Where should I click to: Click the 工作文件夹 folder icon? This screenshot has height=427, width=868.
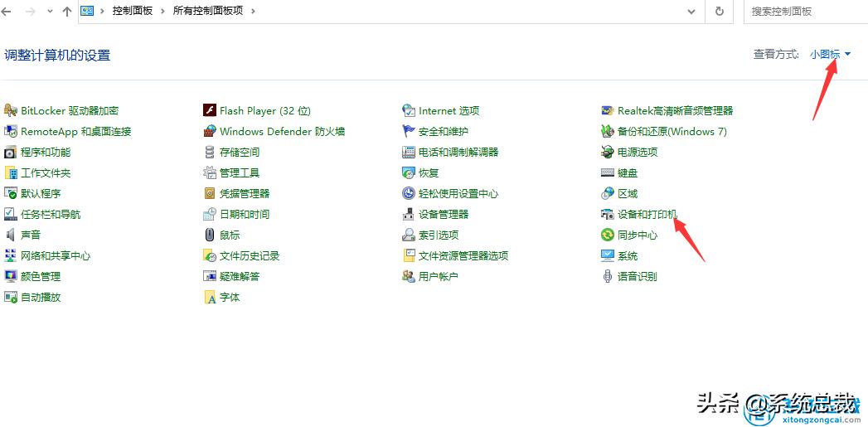pos(11,172)
